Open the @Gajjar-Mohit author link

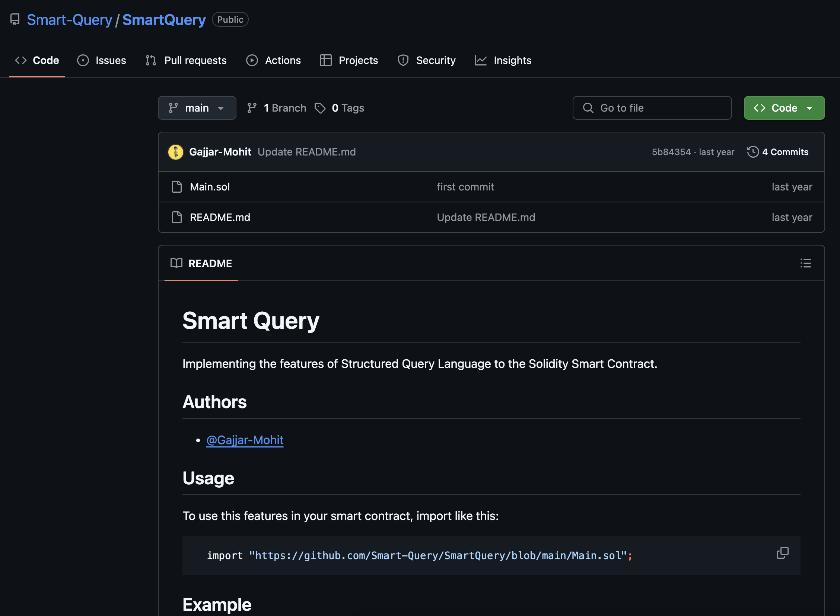(245, 440)
